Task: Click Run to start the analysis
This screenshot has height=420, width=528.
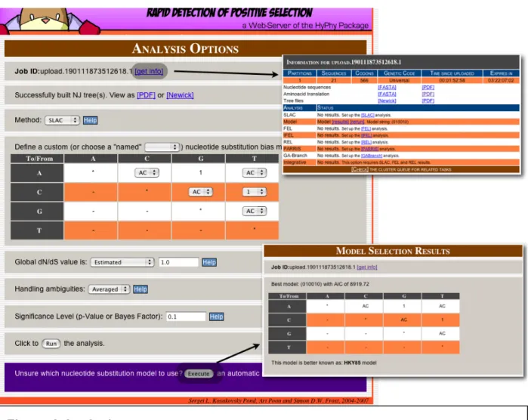Action: [51, 344]
